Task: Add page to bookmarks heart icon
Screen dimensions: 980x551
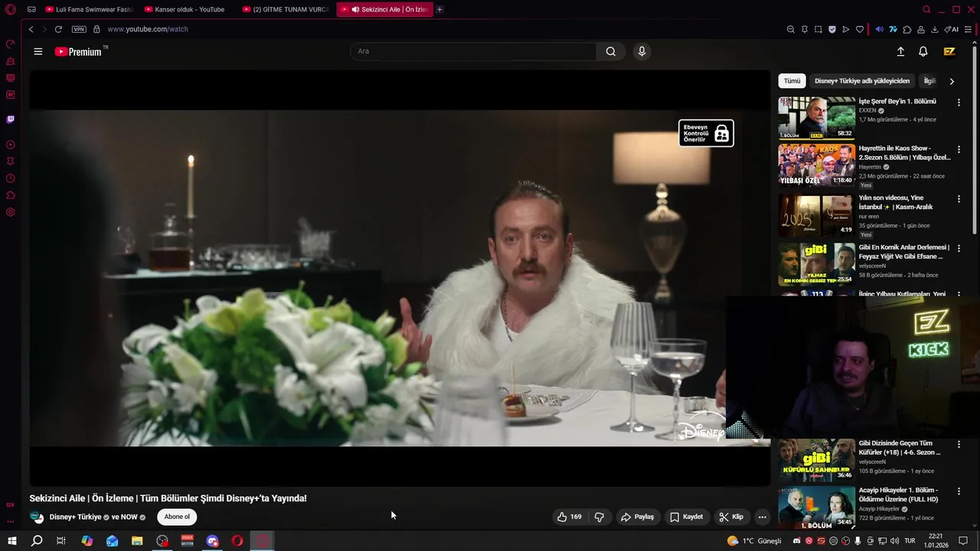Action: (x=860, y=29)
